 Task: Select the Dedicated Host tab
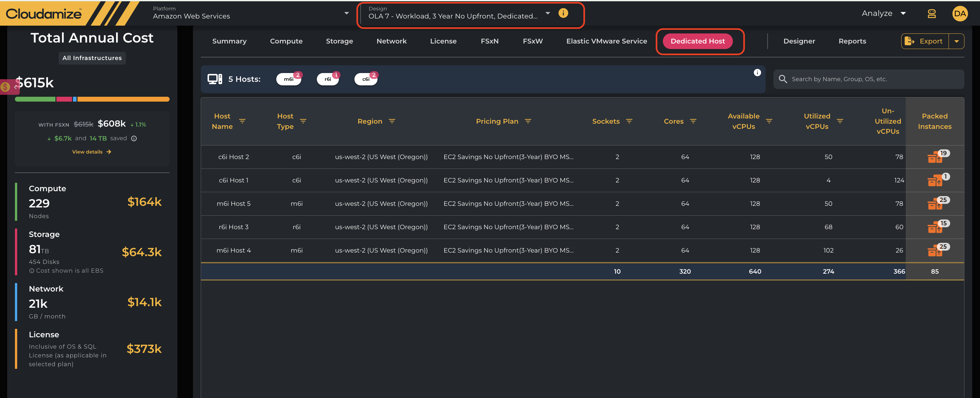pyautogui.click(x=697, y=41)
